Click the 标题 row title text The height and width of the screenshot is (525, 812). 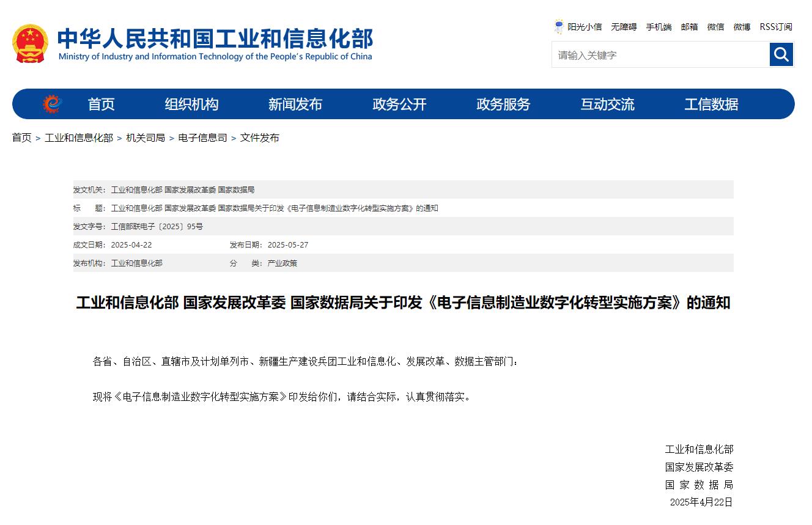tap(275, 208)
